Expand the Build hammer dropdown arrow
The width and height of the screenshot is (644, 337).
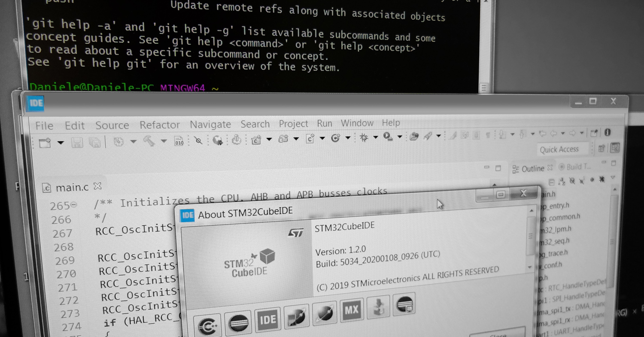(164, 141)
